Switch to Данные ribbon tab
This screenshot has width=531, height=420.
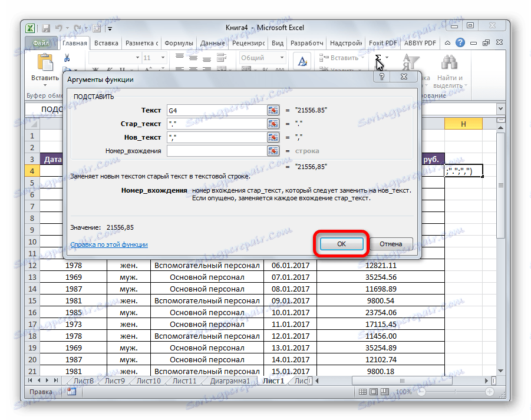pyautogui.click(x=212, y=43)
